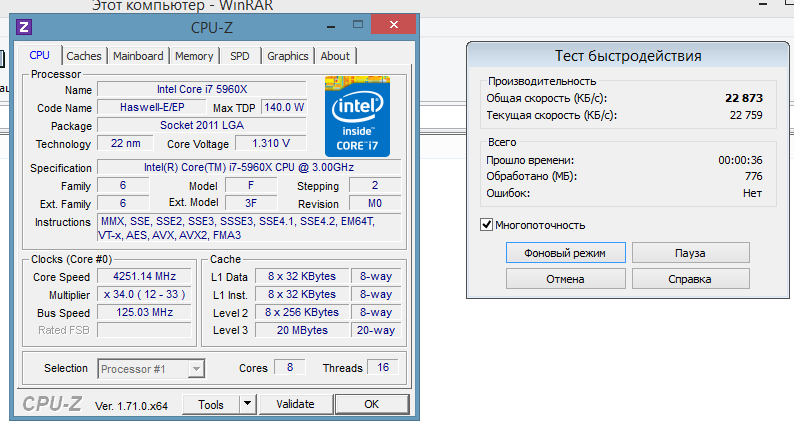Select the processor name Intel Core i7 5960X
Image resolution: width=794 pixels, height=443 pixels.
(202, 90)
